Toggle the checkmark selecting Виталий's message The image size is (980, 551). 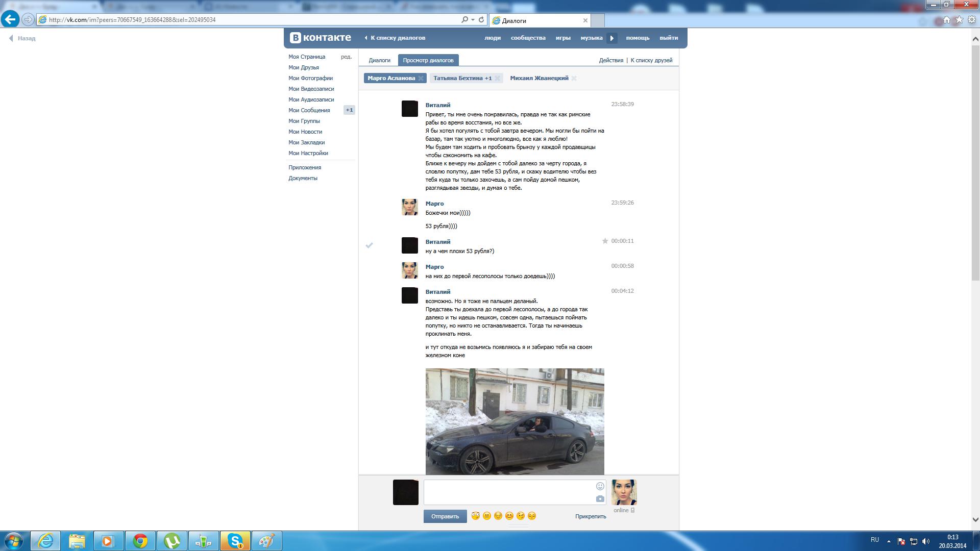[370, 245]
